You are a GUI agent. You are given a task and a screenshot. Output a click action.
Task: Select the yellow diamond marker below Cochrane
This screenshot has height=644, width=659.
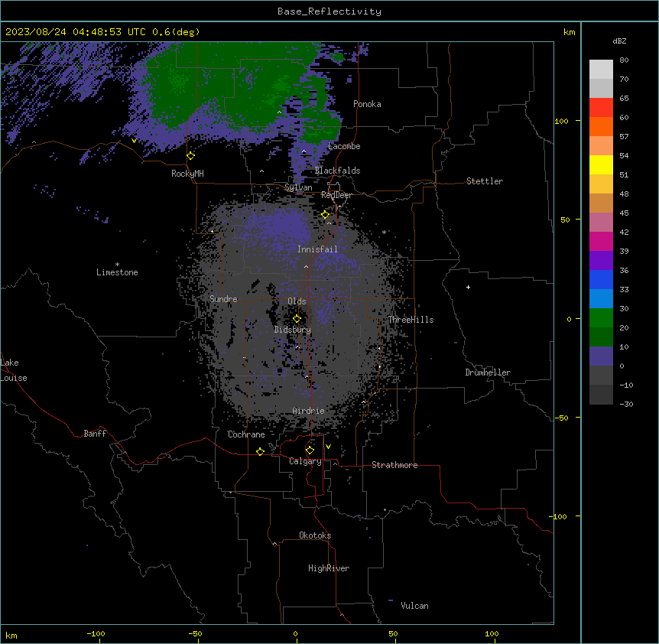pyautogui.click(x=260, y=451)
